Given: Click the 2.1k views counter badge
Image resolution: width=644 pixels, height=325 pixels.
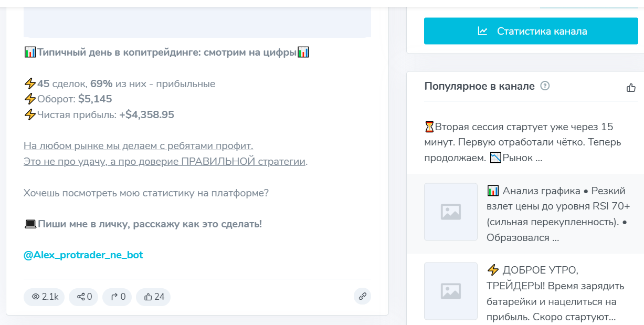Looking at the screenshot, I should click(44, 297).
